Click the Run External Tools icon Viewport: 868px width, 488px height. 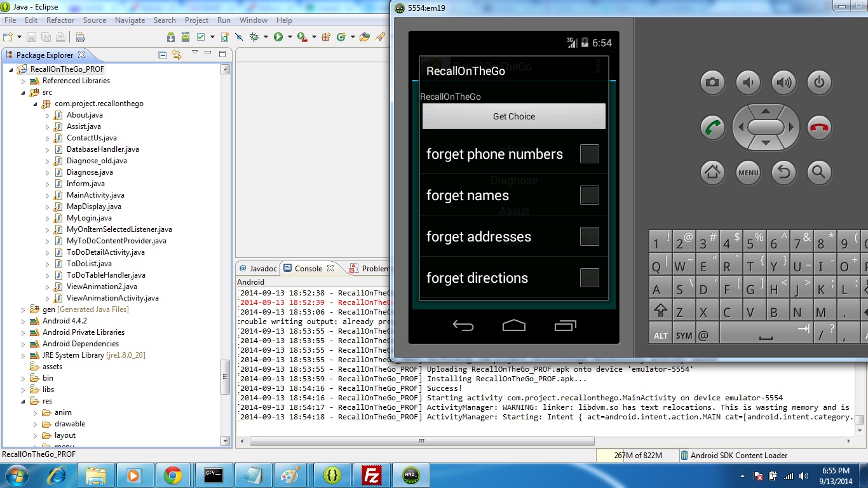tap(302, 37)
